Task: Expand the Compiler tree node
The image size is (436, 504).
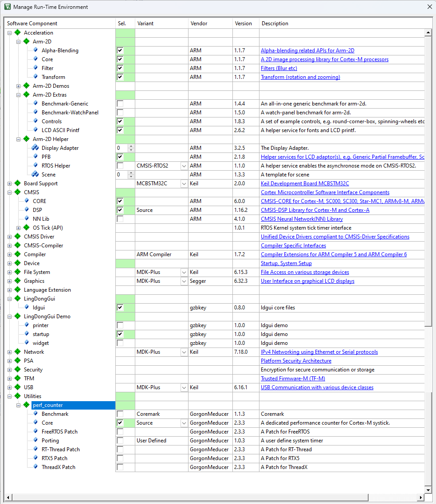Action: [x=10, y=254]
